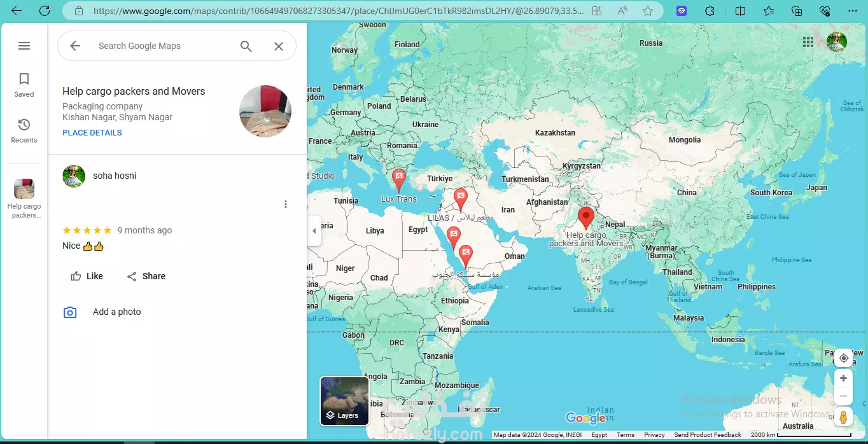Click the browser URL address text
Screen dimensions: 868x444
[x=339, y=11]
